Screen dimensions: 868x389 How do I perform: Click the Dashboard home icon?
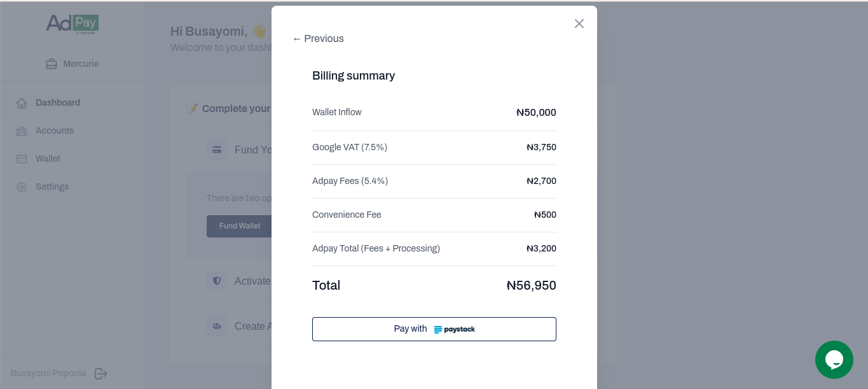pos(22,103)
